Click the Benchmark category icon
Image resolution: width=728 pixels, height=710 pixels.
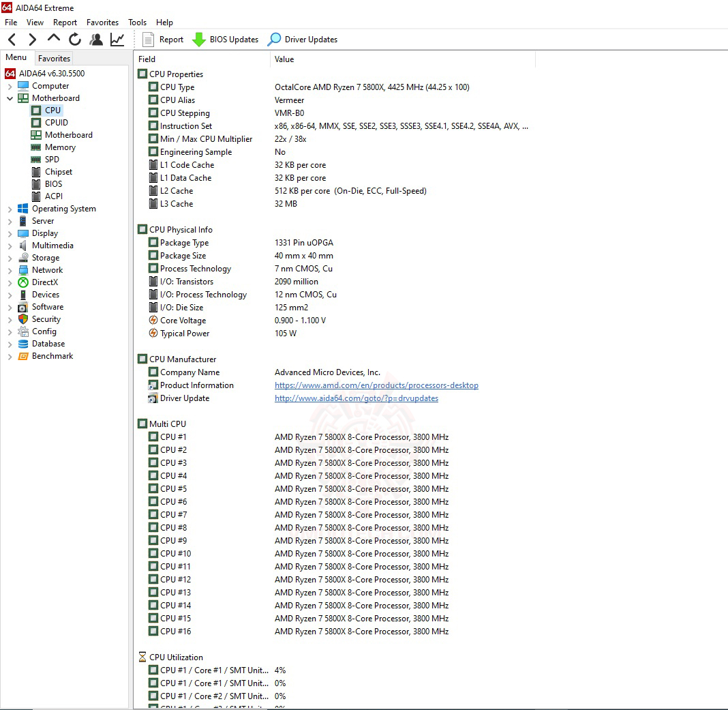click(x=22, y=356)
